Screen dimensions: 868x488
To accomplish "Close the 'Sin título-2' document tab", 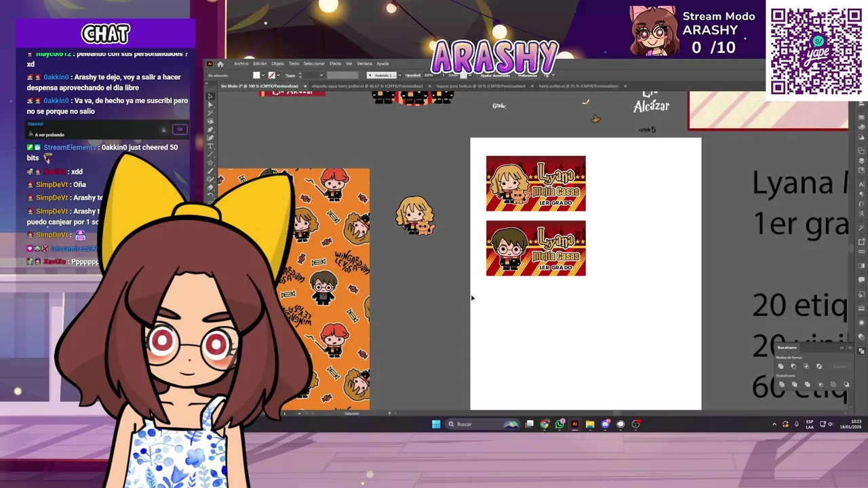I will 305,86.
